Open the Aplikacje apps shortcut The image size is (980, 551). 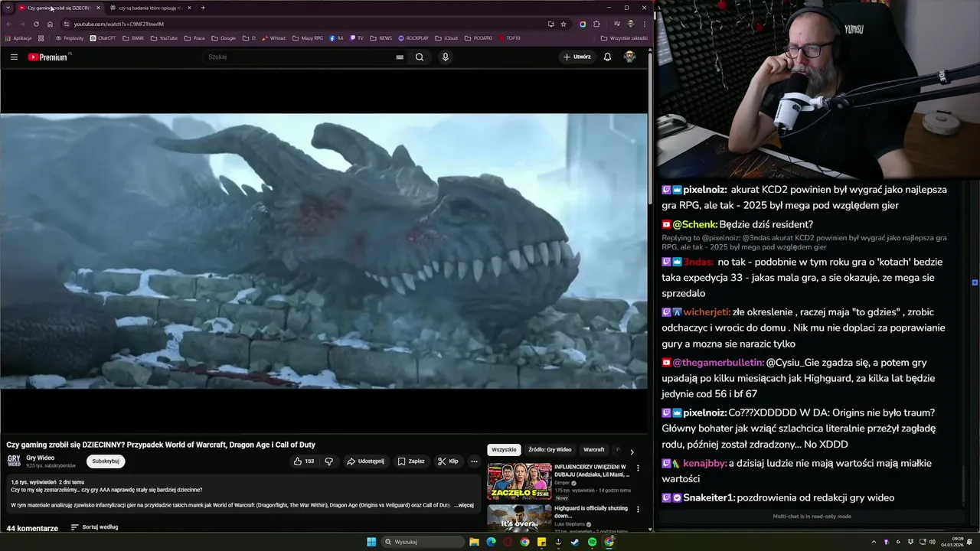point(18,38)
